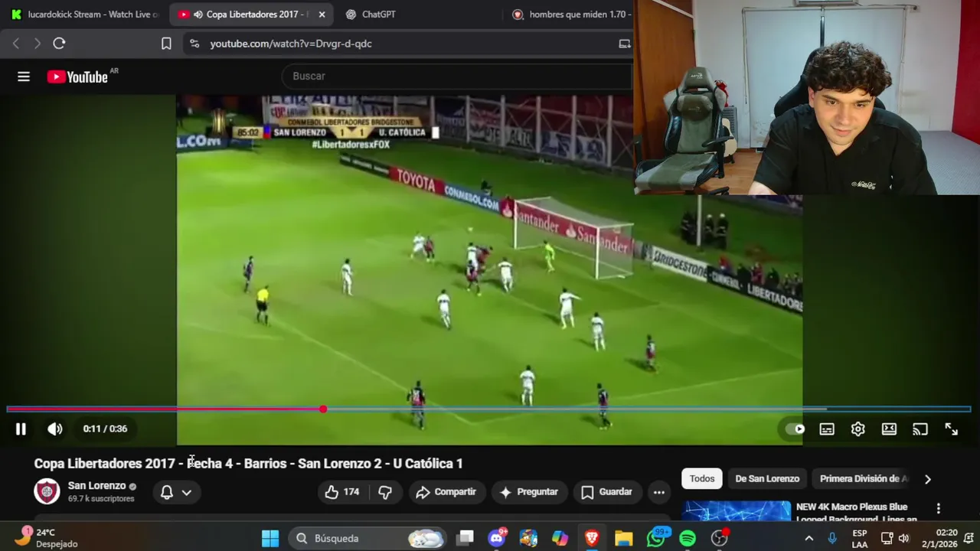Open the YouTube hamburger guide menu
Viewport: 980px width, 551px height.
(x=24, y=77)
